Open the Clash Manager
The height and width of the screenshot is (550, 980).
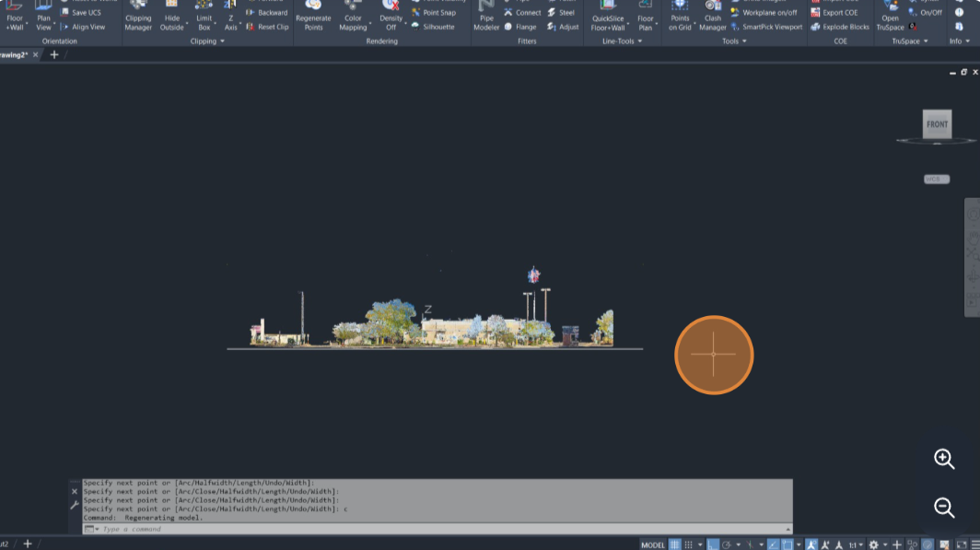(712, 17)
